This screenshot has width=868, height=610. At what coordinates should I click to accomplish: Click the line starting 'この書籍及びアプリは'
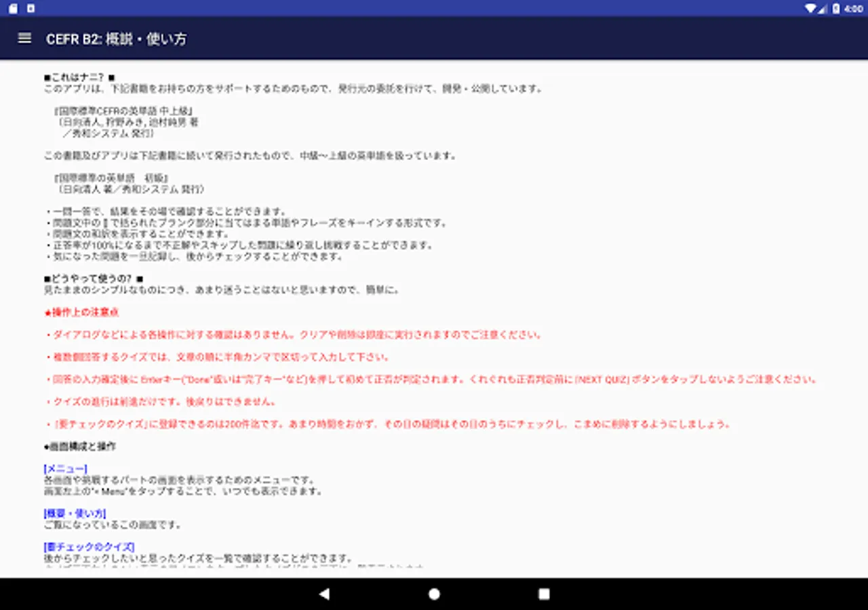tap(250, 156)
